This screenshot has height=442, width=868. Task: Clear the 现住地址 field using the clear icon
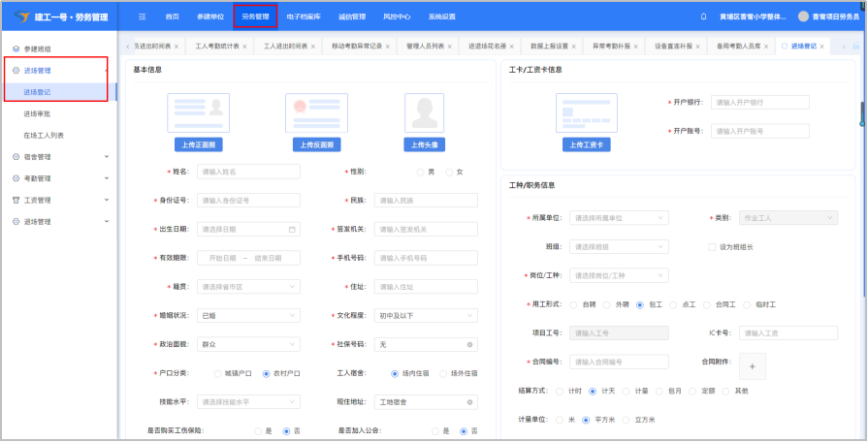click(x=470, y=401)
